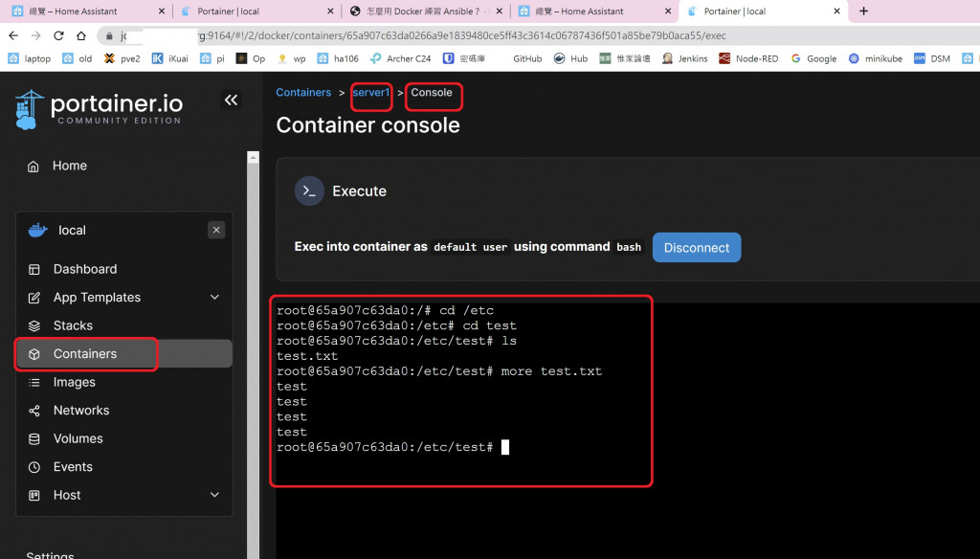This screenshot has height=559, width=980.
Task: Switch to the Docker Ansible tab
Action: 425,11
